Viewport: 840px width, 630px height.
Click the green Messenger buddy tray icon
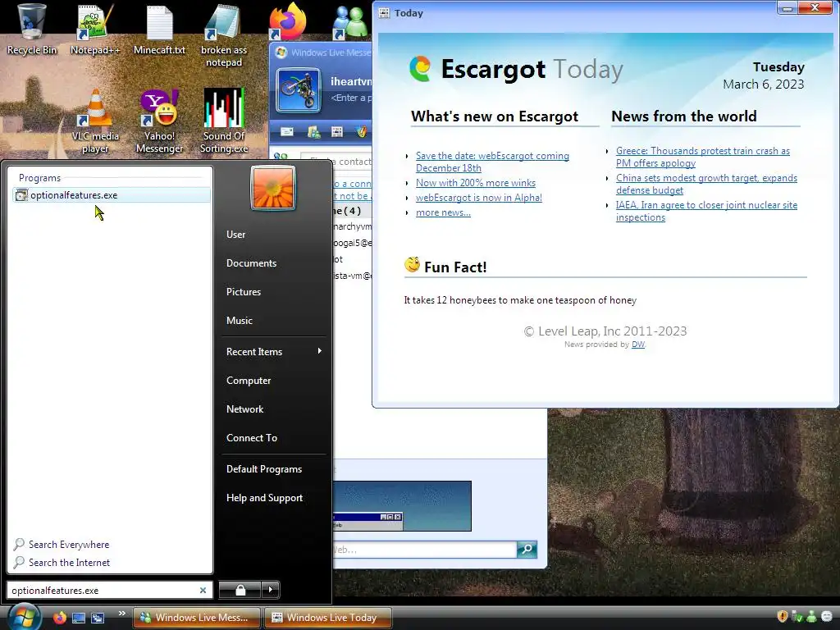[x=811, y=617]
